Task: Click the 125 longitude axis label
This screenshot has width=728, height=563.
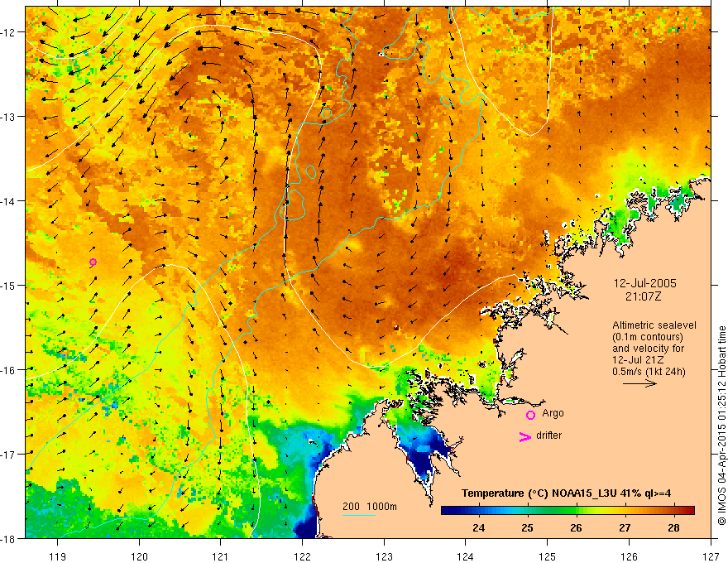Action: pos(548,556)
